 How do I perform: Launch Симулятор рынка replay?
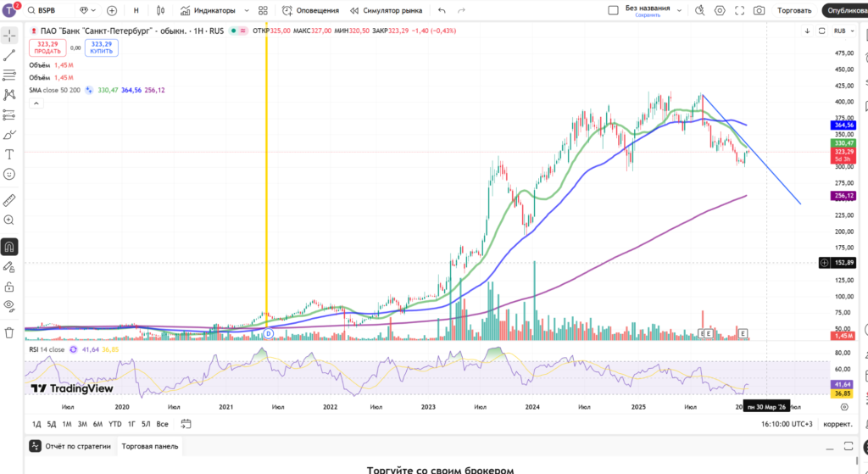coord(386,10)
